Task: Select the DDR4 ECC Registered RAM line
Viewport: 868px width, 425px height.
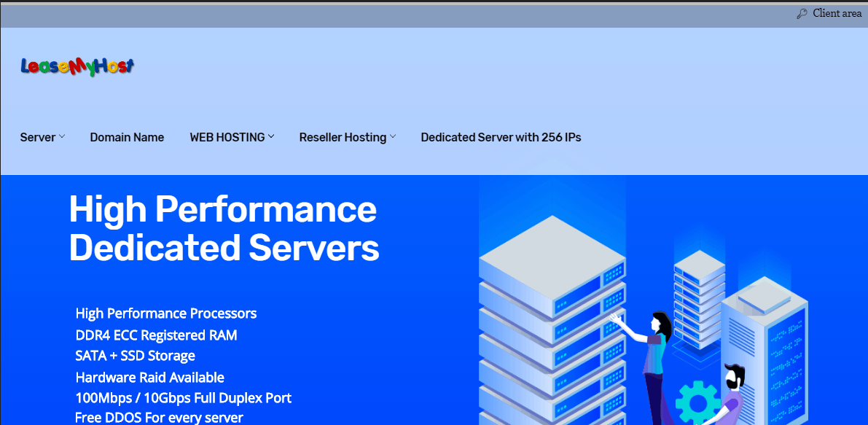Action: (156, 335)
